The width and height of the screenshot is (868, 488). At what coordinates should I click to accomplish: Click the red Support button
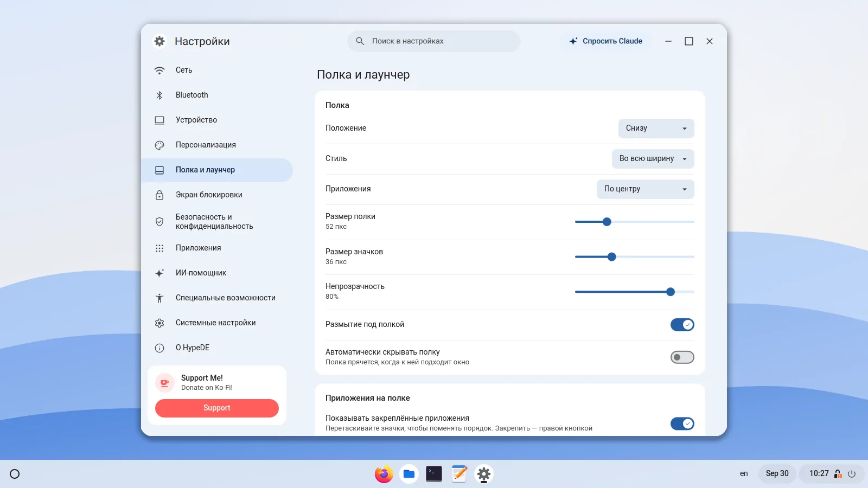(217, 408)
